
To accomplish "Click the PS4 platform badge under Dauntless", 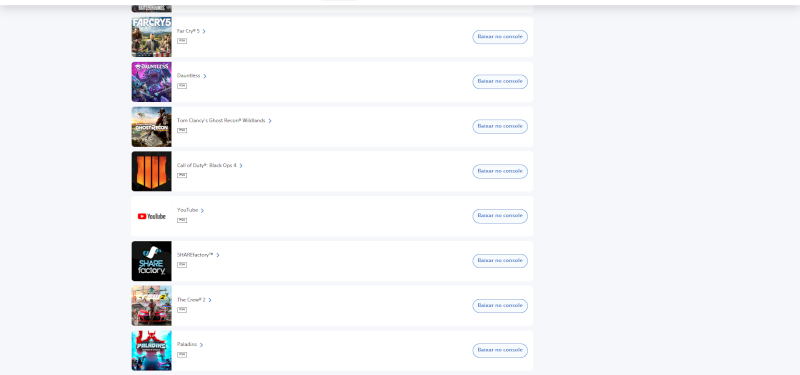I will click(x=182, y=86).
